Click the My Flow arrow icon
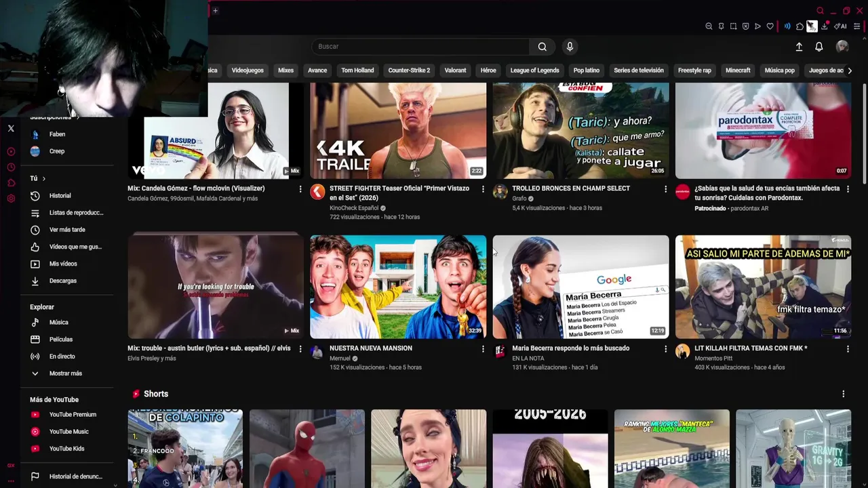Viewport: 868px width, 488px height. coord(757,26)
